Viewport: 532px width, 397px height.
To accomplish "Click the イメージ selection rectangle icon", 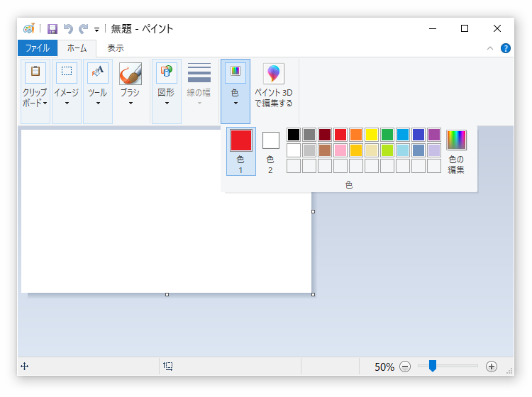I will click(67, 72).
